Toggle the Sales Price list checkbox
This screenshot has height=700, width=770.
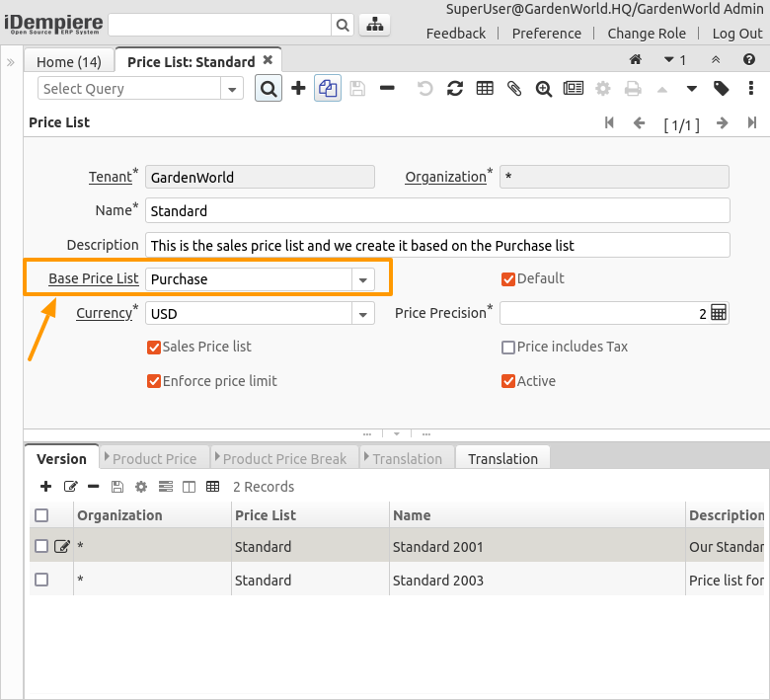tap(154, 348)
